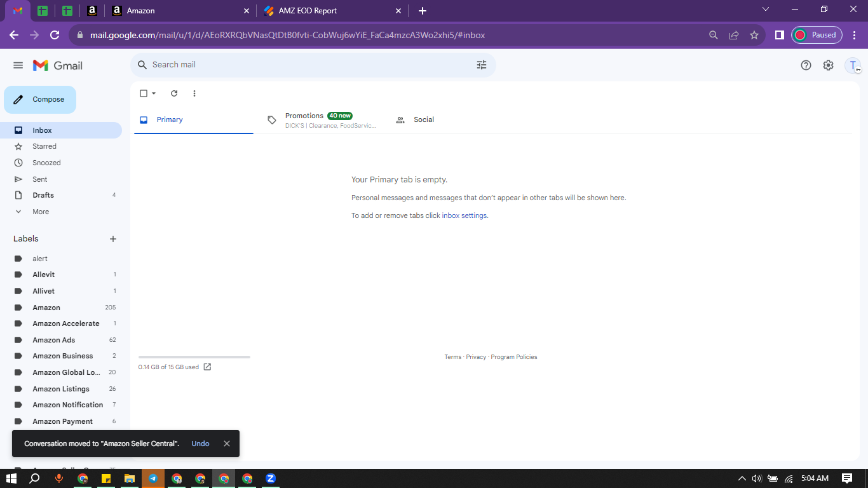Image resolution: width=868 pixels, height=488 pixels.
Task: Open Sticky Notes from the taskbar
Action: coord(106,478)
